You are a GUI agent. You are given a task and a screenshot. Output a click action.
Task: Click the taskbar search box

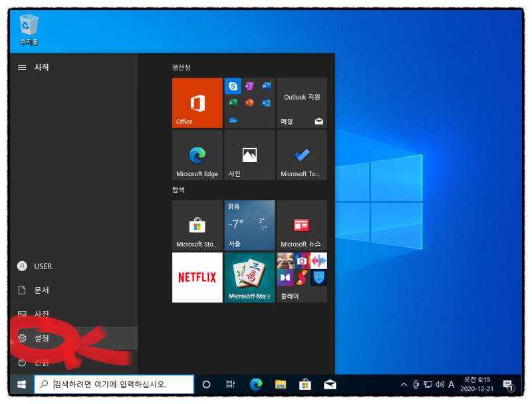pyautogui.click(x=114, y=384)
